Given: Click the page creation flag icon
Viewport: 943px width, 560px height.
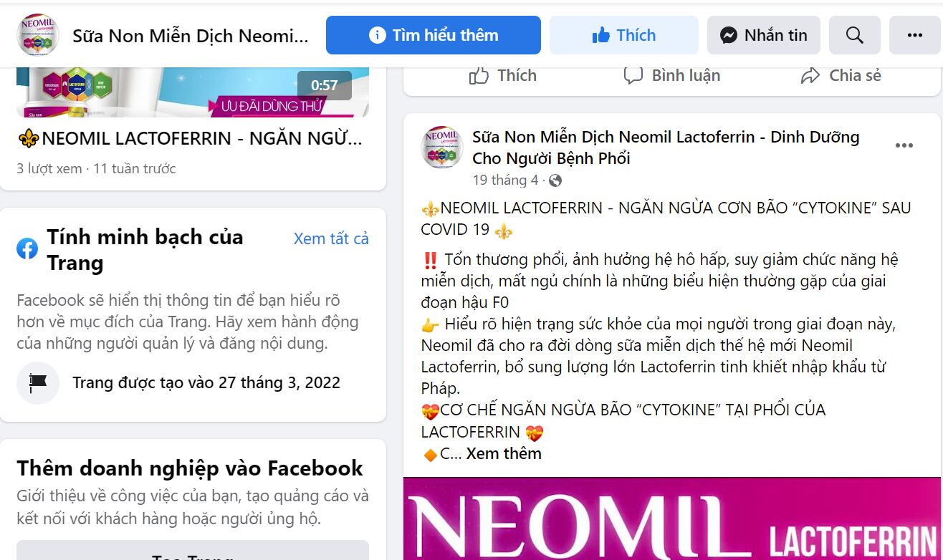Looking at the screenshot, I should 37,383.
